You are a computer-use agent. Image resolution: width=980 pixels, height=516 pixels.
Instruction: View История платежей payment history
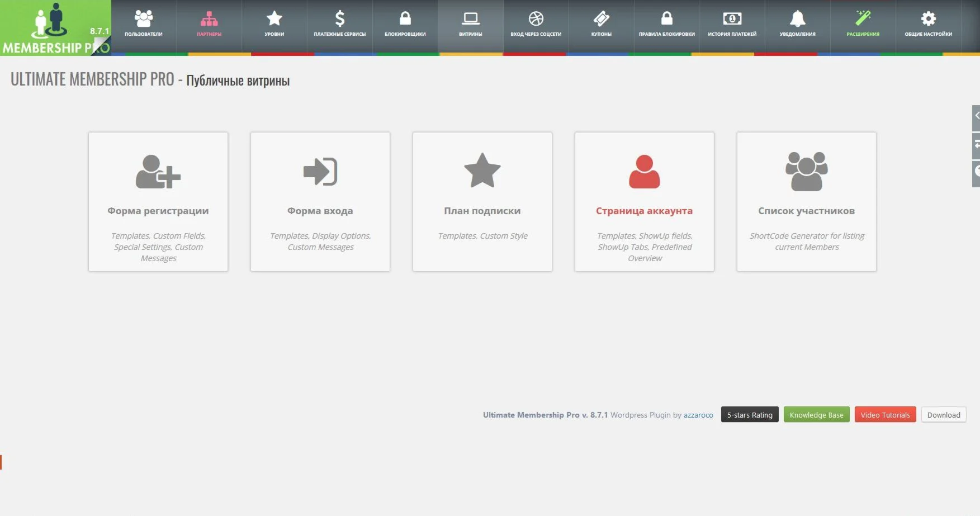point(732,26)
